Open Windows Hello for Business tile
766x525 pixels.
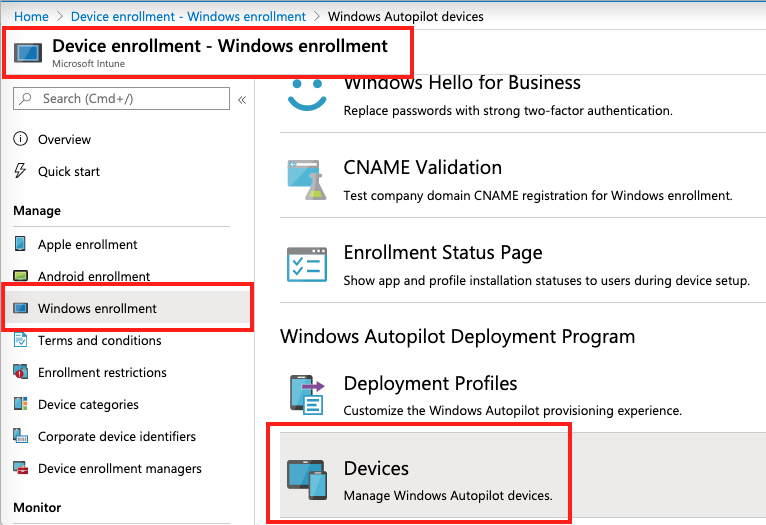tap(523, 104)
